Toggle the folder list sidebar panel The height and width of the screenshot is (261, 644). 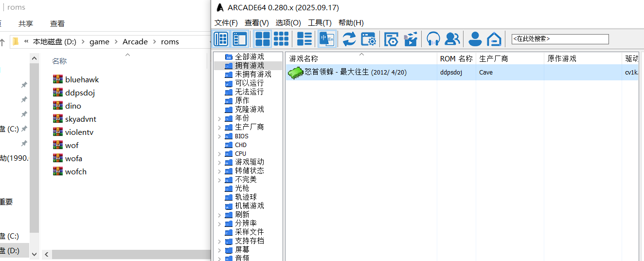tap(221, 39)
